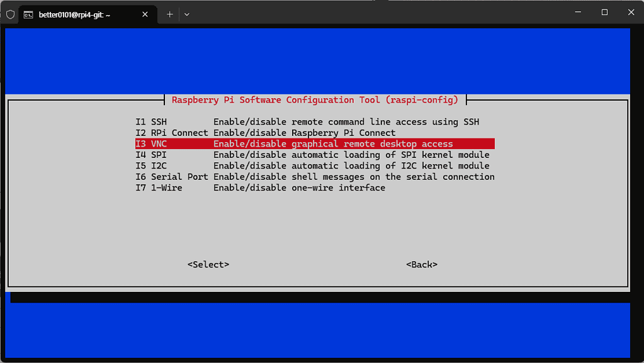The image size is (644, 363).
Task: Minimize the terminal window
Action: tap(578, 13)
